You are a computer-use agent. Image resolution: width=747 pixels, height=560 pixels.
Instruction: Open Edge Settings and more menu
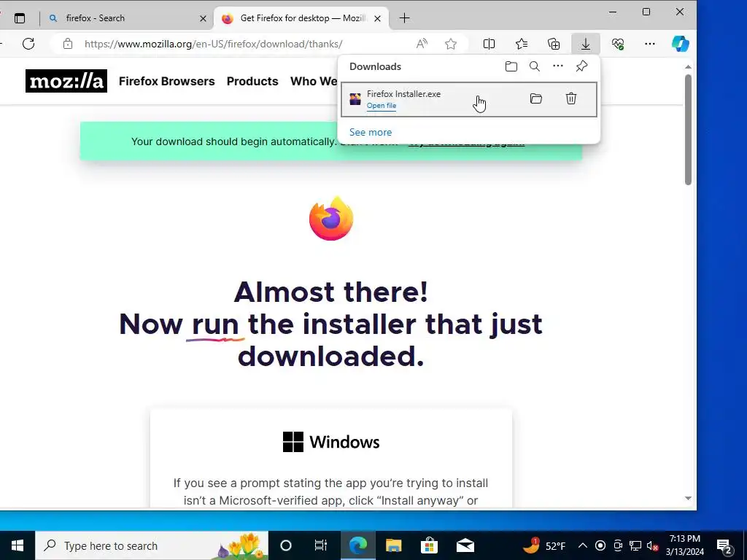(650, 44)
